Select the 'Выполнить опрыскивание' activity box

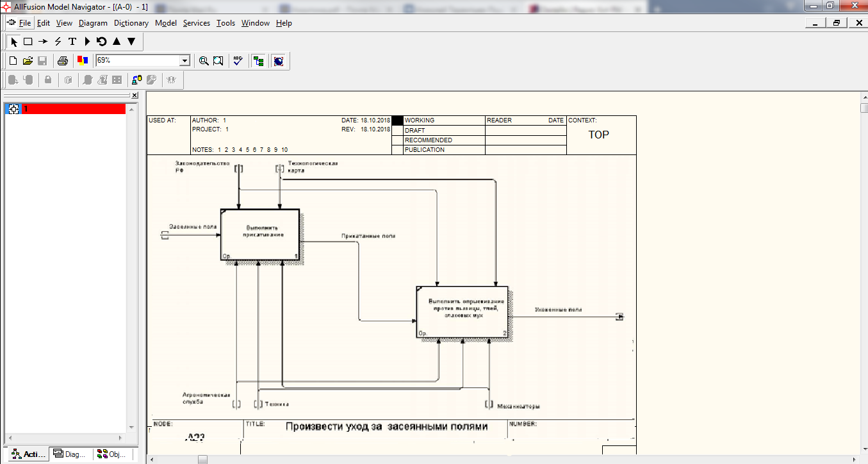(463, 311)
